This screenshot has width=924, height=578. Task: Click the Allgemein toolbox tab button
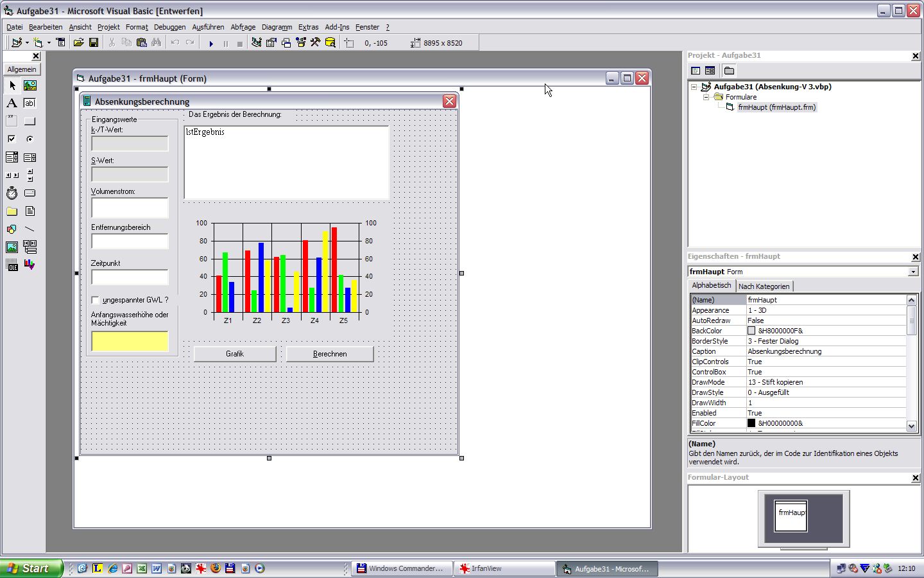tap(22, 69)
